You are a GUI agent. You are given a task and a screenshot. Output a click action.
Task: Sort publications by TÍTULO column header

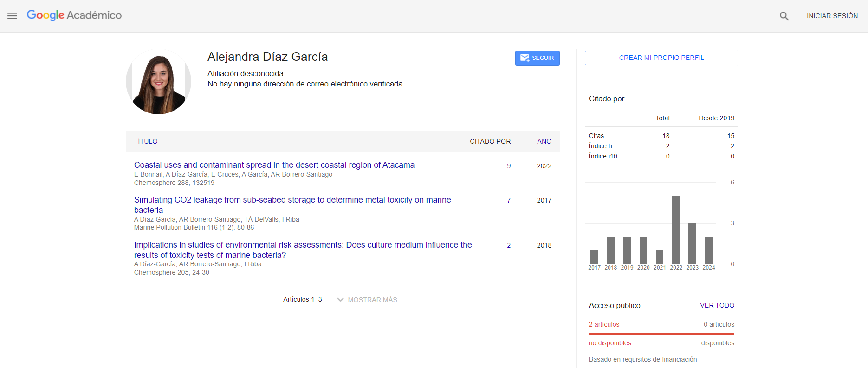(x=146, y=141)
